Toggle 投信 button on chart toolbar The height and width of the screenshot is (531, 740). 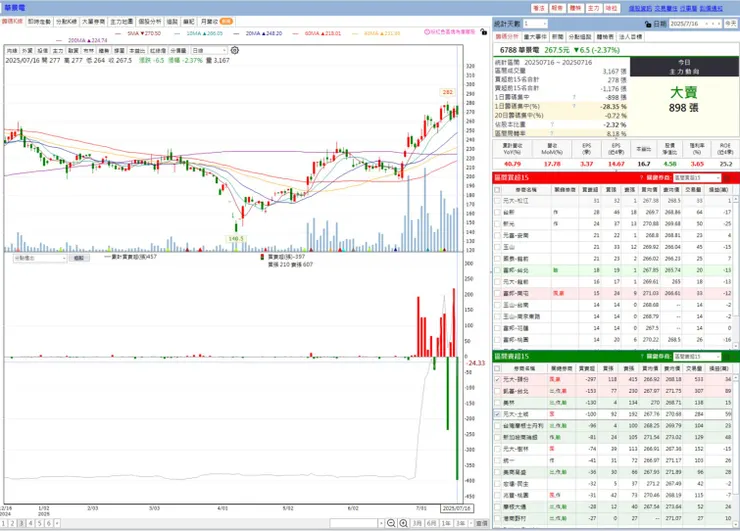(42, 51)
